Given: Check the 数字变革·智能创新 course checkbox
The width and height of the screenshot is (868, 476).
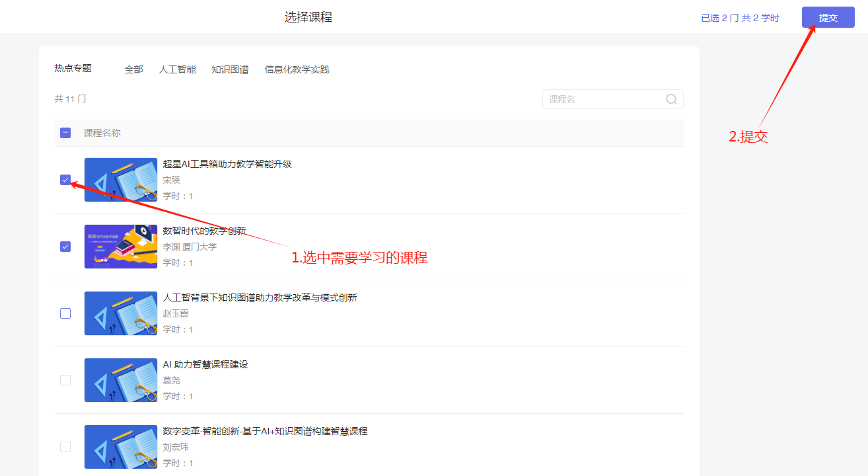Looking at the screenshot, I should (65, 447).
